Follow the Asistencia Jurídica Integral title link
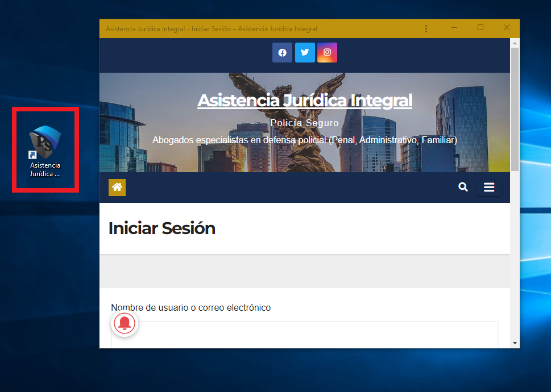Screen dimensions: 551x392 [x=305, y=101]
